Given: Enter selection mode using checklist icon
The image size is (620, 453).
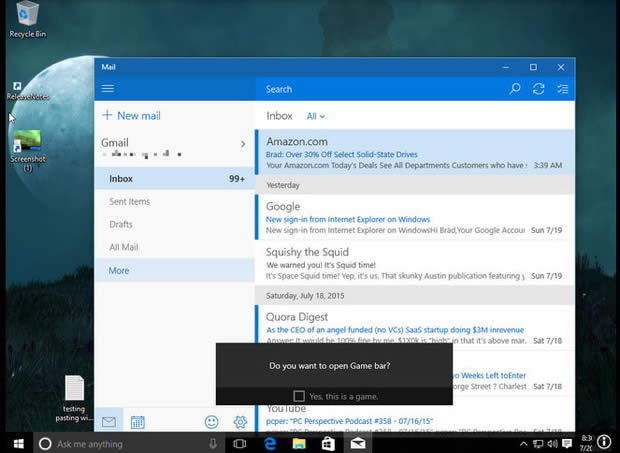Looking at the screenshot, I should point(563,89).
